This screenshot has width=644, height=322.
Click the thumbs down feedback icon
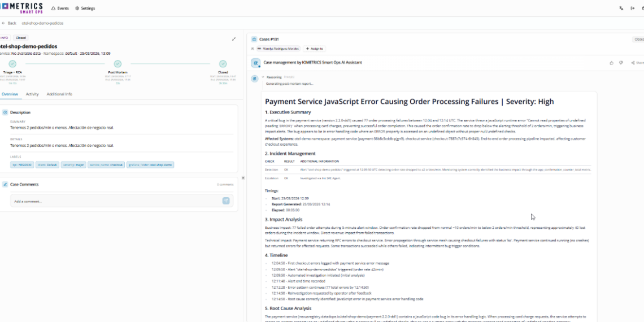pos(621,63)
